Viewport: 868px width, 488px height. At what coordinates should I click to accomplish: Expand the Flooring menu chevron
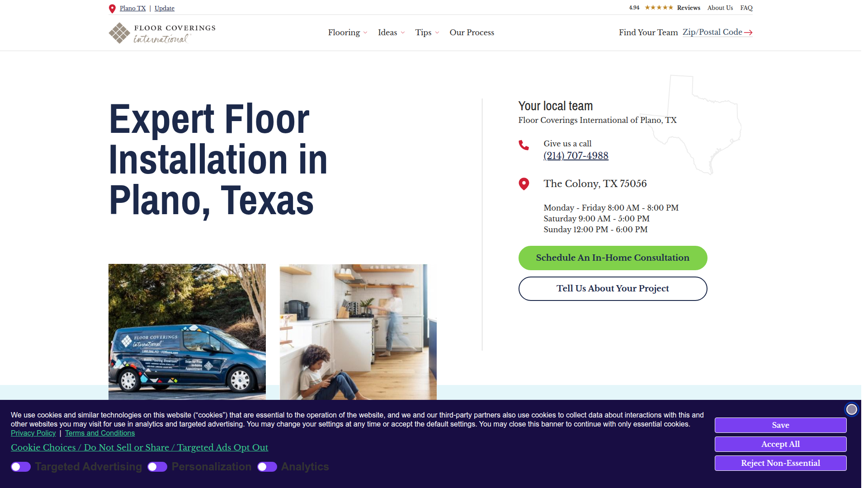tap(365, 33)
